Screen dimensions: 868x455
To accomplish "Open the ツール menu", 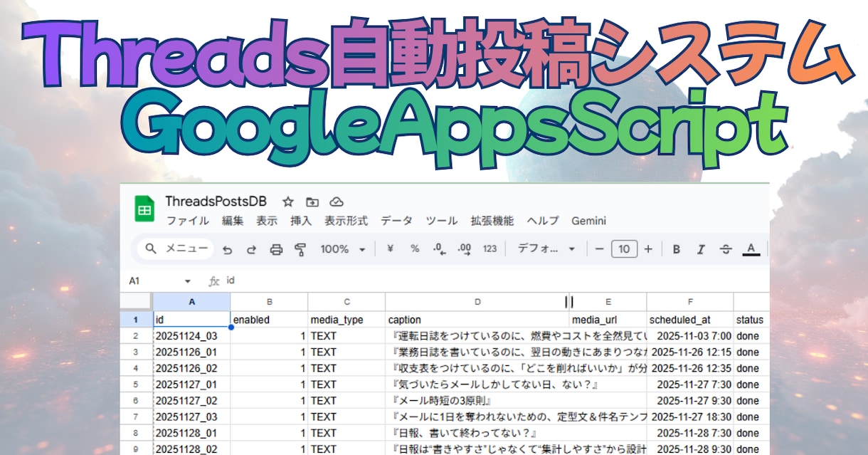I will coord(441,221).
